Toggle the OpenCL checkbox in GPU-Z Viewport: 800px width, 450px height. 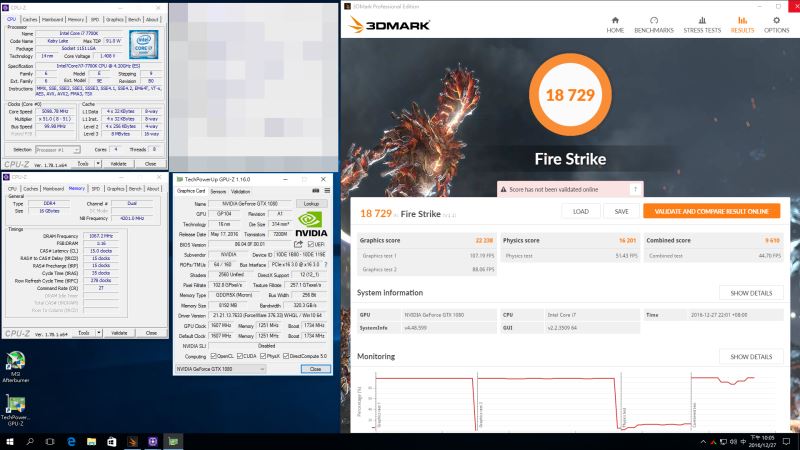point(213,356)
